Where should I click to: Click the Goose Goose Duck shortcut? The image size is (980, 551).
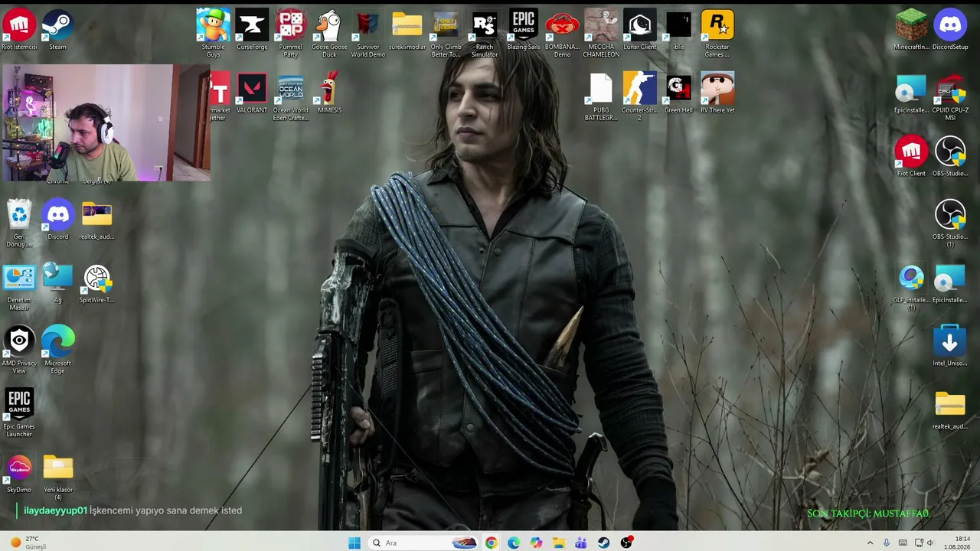click(329, 33)
